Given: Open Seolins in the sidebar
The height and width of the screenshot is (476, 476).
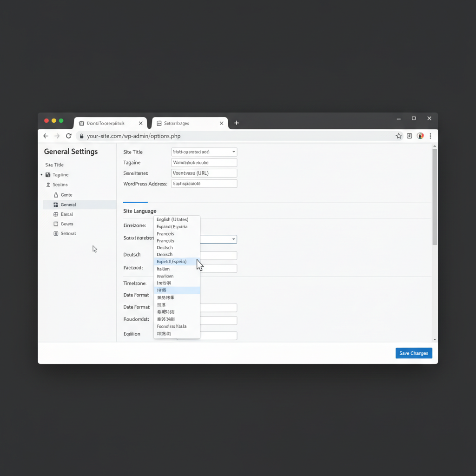Looking at the screenshot, I should (x=60, y=185).
